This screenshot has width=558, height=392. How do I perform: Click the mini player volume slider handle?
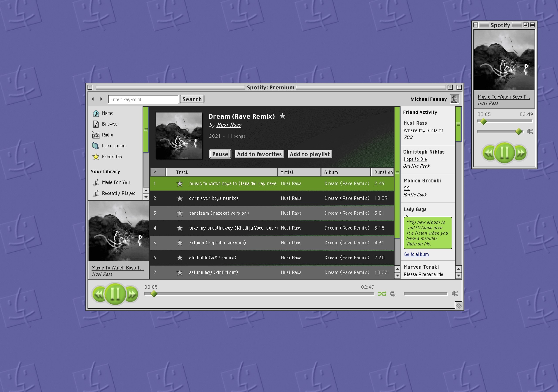[x=519, y=131]
